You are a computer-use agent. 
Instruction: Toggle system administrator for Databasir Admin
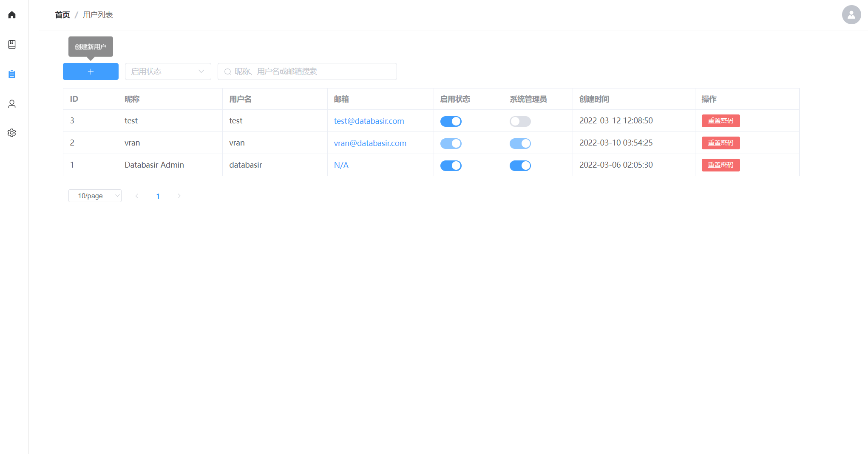click(x=520, y=166)
